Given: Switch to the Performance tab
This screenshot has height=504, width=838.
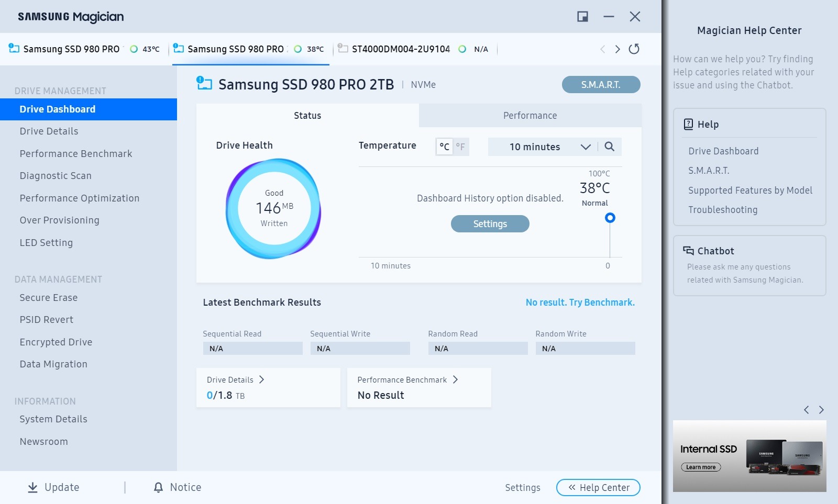Looking at the screenshot, I should [530, 116].
